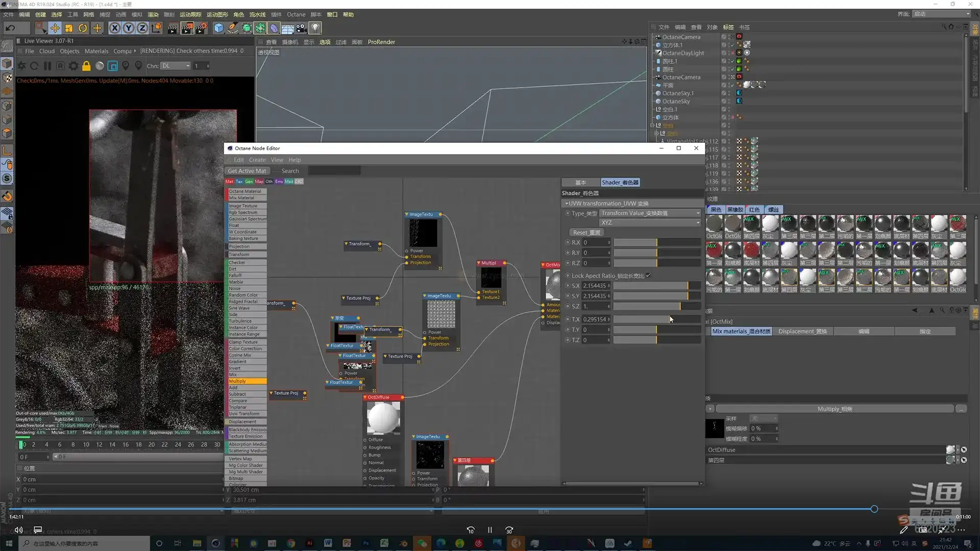Open the Chn DL channel dropdown

coord(176,66)
